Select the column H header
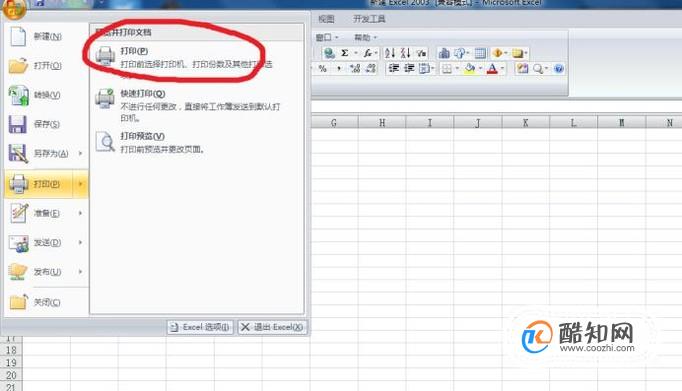This screenshot has width=682, height=391. 382,123
